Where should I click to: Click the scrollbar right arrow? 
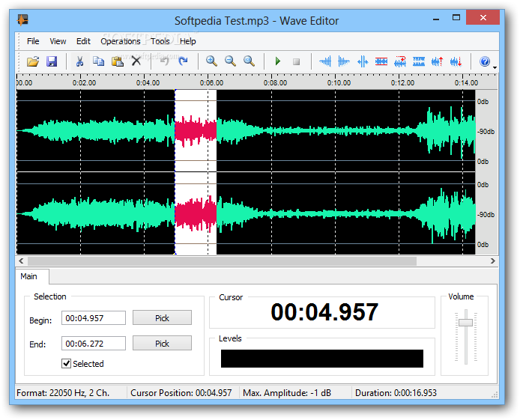tap(493, 261)
